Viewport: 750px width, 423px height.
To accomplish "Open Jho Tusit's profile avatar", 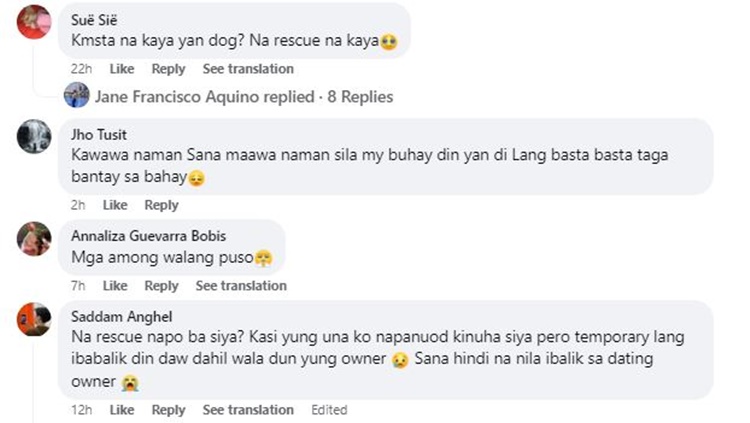I will click(34, 137).
